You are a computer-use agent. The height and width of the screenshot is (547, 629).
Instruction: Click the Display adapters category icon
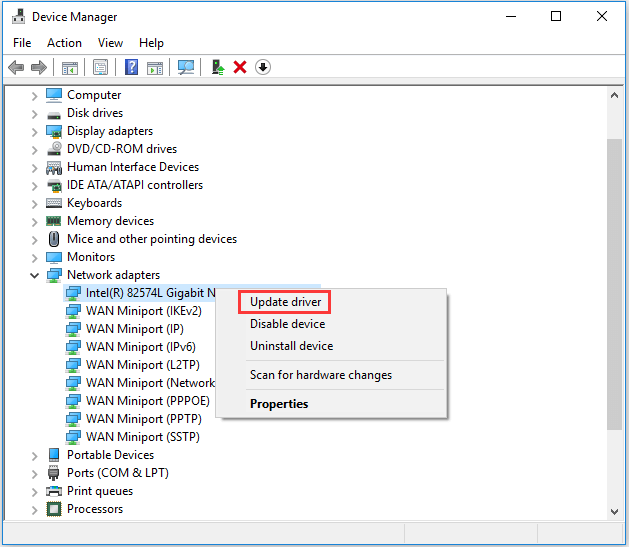[54, 131]
